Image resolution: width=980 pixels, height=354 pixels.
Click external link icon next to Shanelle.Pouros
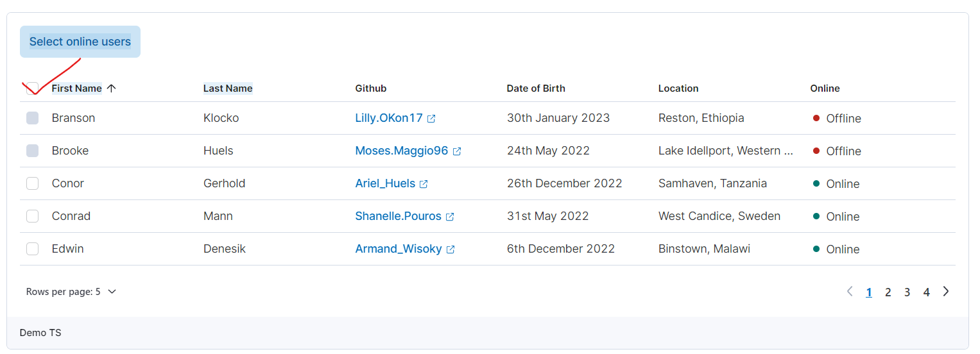point(450,217)
